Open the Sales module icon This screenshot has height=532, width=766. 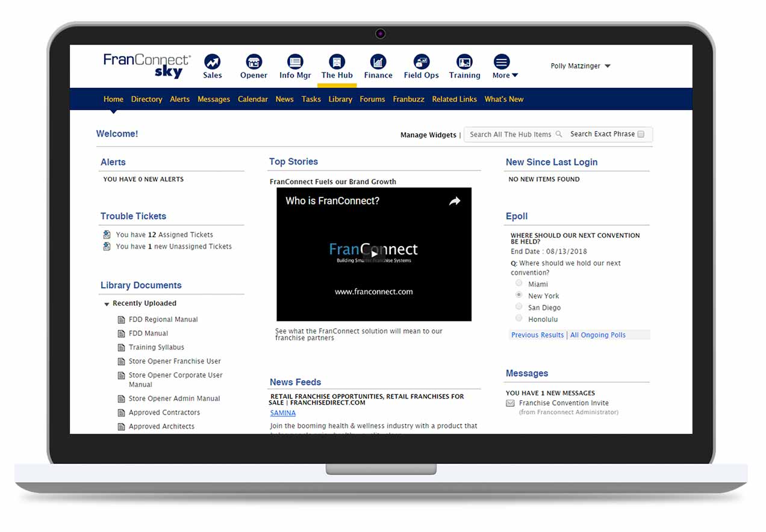click(212, 61)
